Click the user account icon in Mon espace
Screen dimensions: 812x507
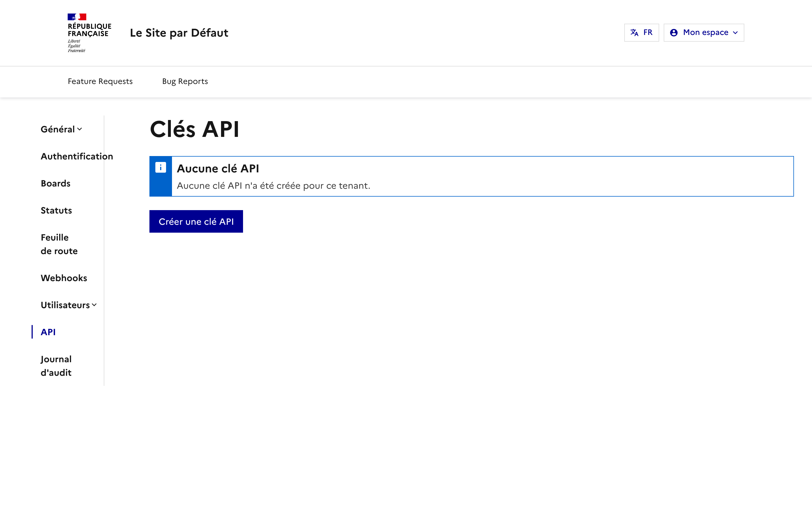(674, 32)
